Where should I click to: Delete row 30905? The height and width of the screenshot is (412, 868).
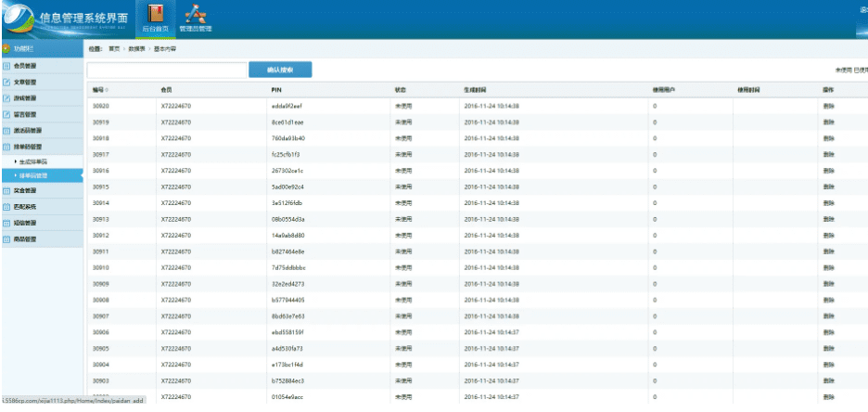829,349
